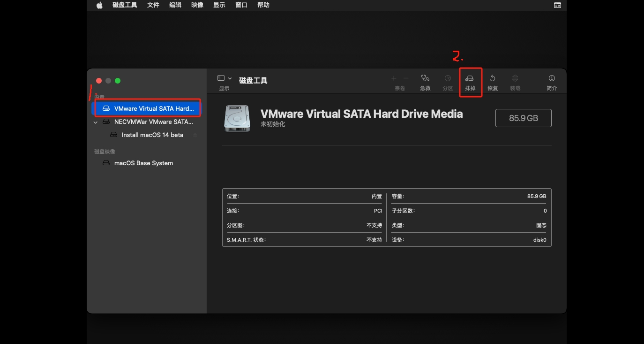
Task: Open the 显示 menu in menu bar
Action: [219, 5]
